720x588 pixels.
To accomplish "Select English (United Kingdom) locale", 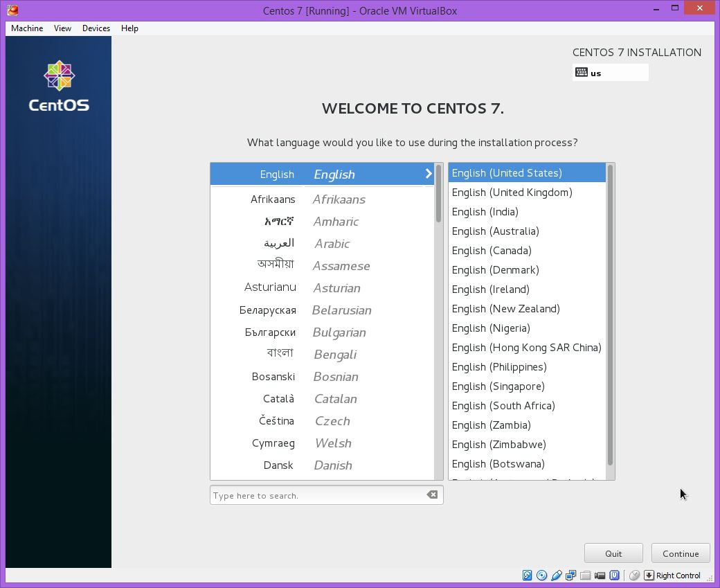I will [x=527, y=192].
